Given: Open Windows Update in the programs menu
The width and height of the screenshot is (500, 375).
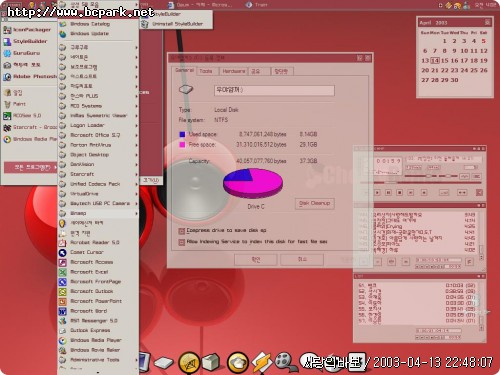Looking at the screenshot, I should tap(98, 34).
